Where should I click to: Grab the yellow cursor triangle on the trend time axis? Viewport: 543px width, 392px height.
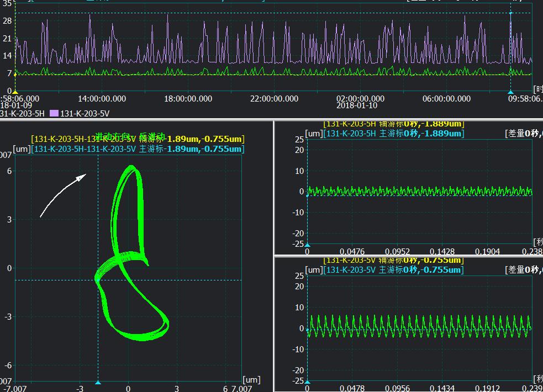click(15, 92)
